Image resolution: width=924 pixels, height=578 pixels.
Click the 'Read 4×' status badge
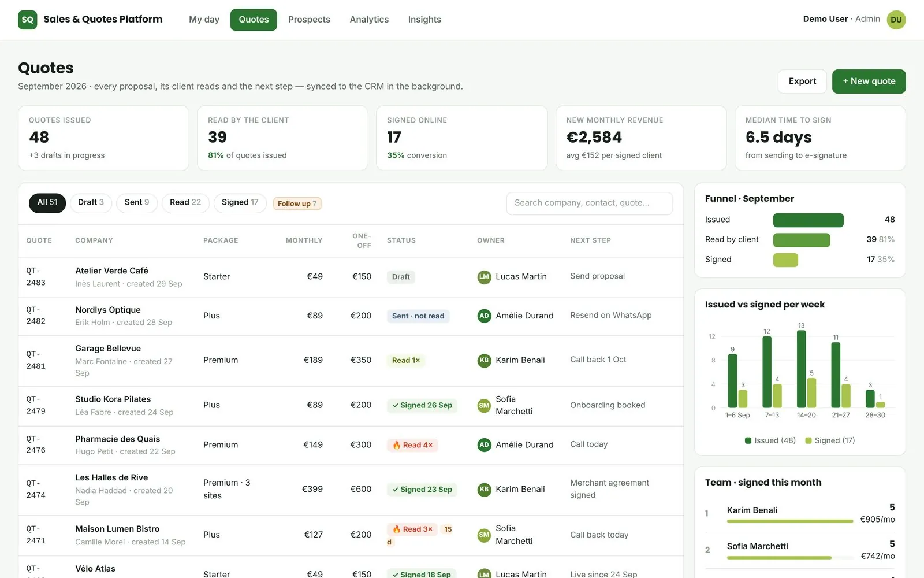412,445
